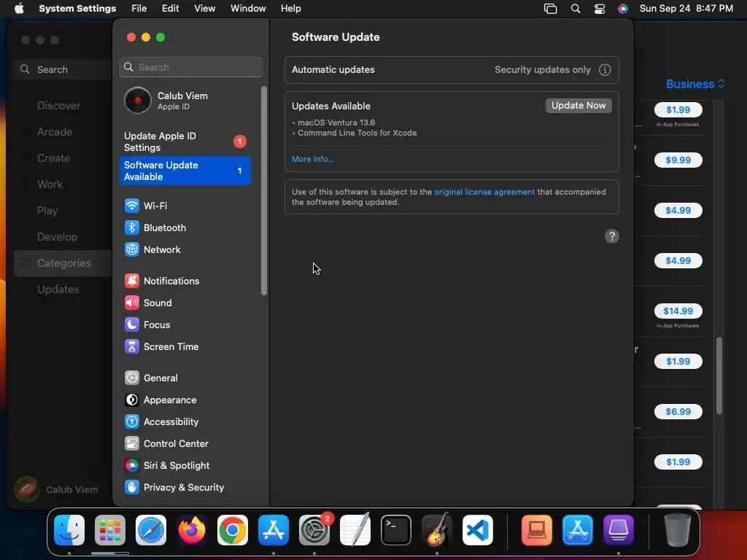Launch Safari from the Dock
This screenshot has height=560, width=747.
[151, 530]
